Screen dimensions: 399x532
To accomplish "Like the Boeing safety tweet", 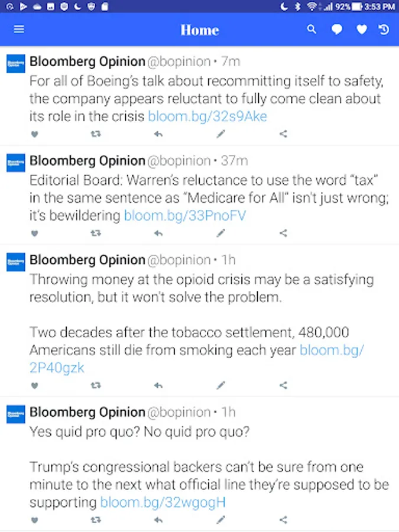I will tap(34, 134).
